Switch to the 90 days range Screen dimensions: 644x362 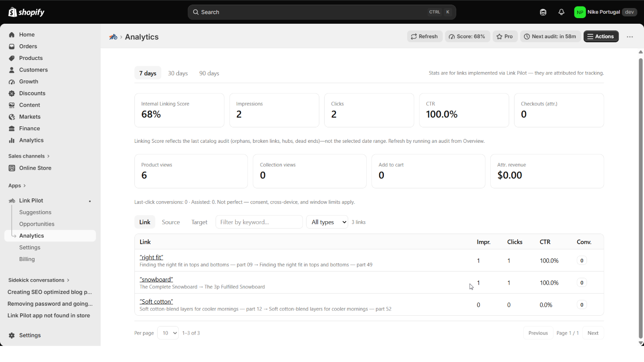[x=209, y=73]
